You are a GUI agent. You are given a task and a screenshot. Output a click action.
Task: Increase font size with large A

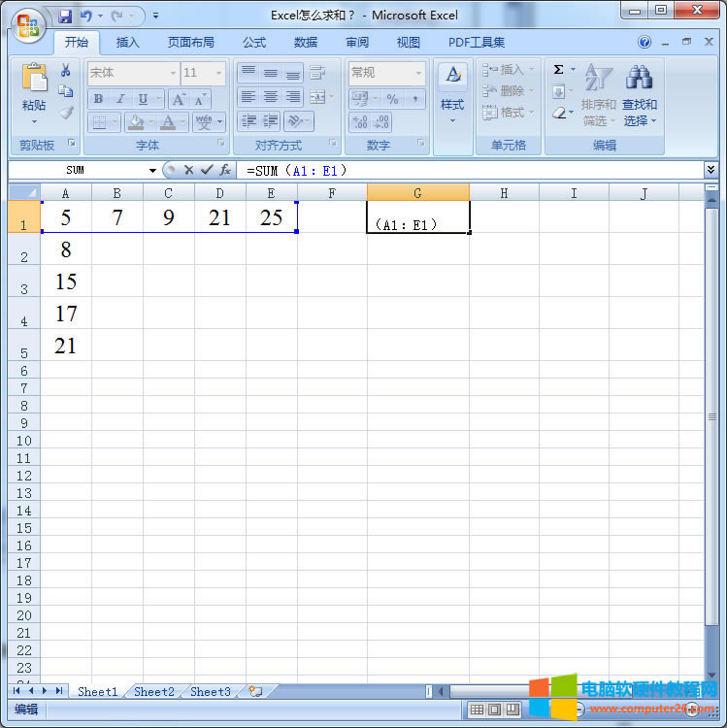[179, 99]
